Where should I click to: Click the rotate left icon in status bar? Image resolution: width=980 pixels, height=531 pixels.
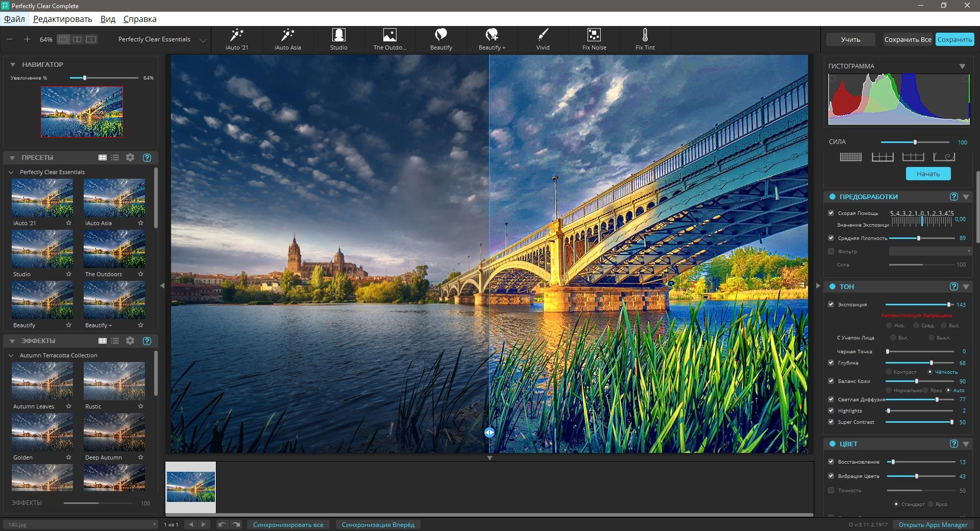click(222, 524)
